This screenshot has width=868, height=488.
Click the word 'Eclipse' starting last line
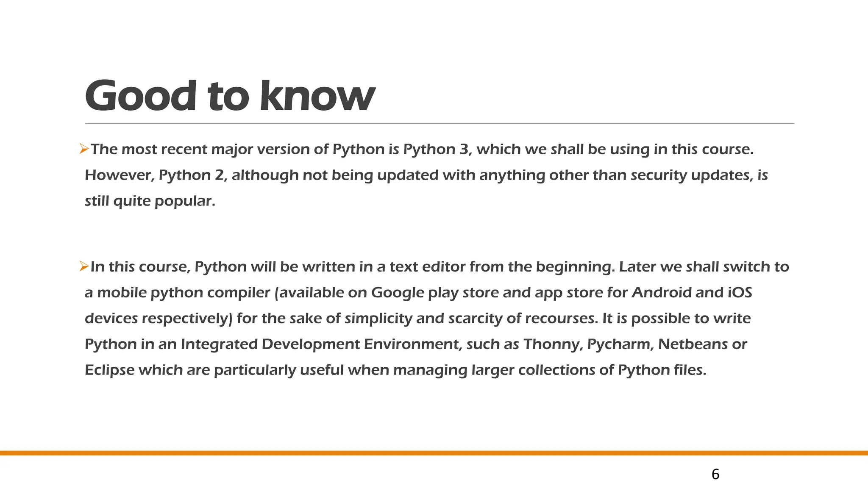(x=109, y=370)
